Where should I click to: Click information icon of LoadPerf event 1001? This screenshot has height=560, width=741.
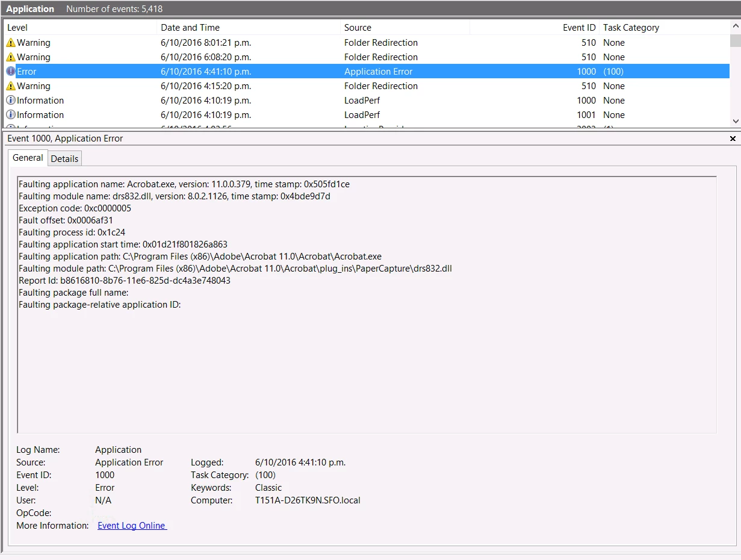(x=11, y=115)
